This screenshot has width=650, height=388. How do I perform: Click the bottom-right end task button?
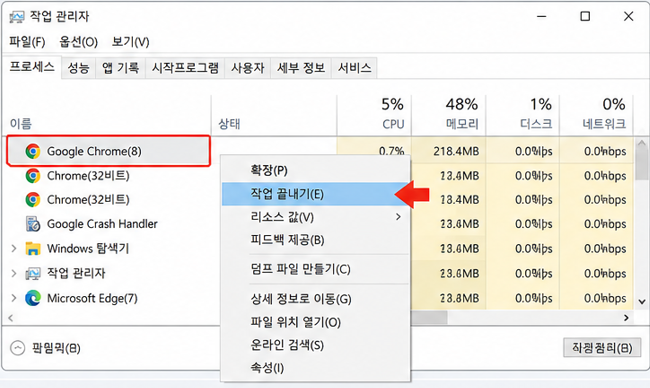(x=602, y=347)
